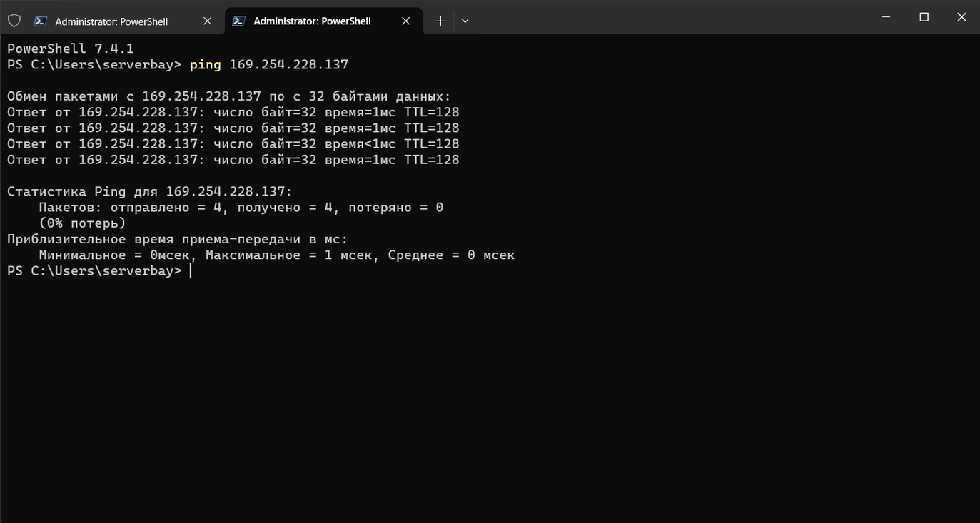Click PowerShell icon on active second tab
This screenshot has height=523, width=980.
point(239,21)
